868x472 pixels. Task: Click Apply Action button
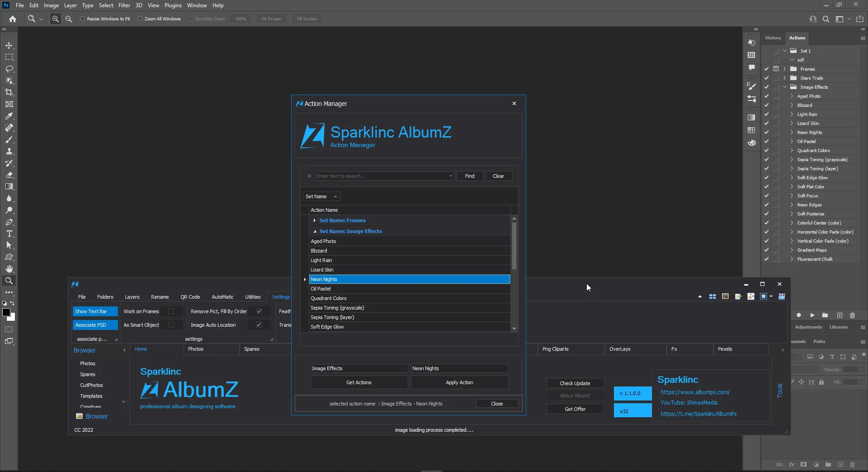[x=459, y=382]
